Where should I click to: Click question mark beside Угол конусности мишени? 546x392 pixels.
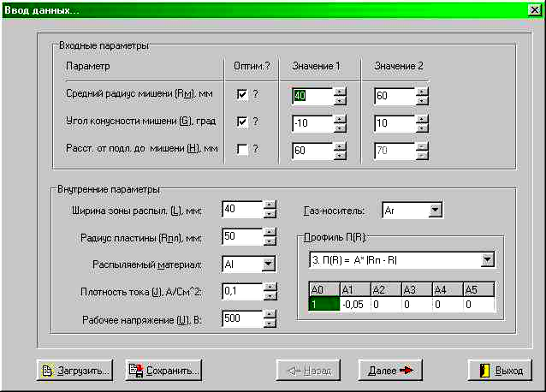[256, 122]
